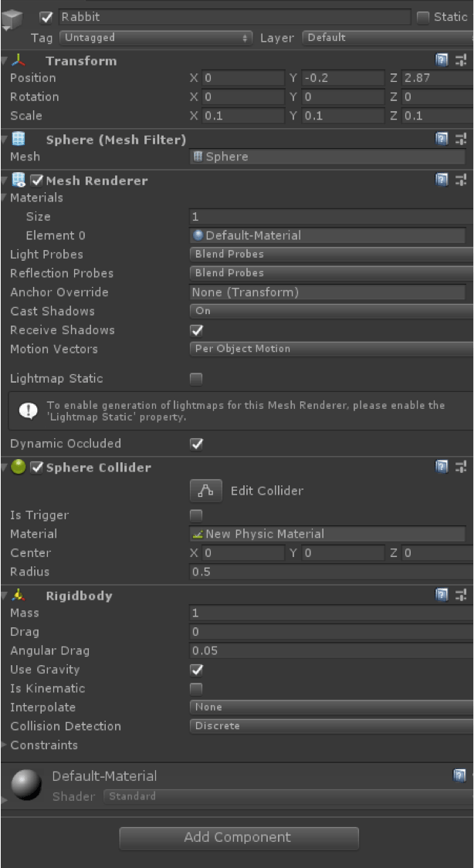Viewport: 474px width, 868px height.
Task: Open the Mesh Renderer settings gear menu
Action: [x=461, y=179]
